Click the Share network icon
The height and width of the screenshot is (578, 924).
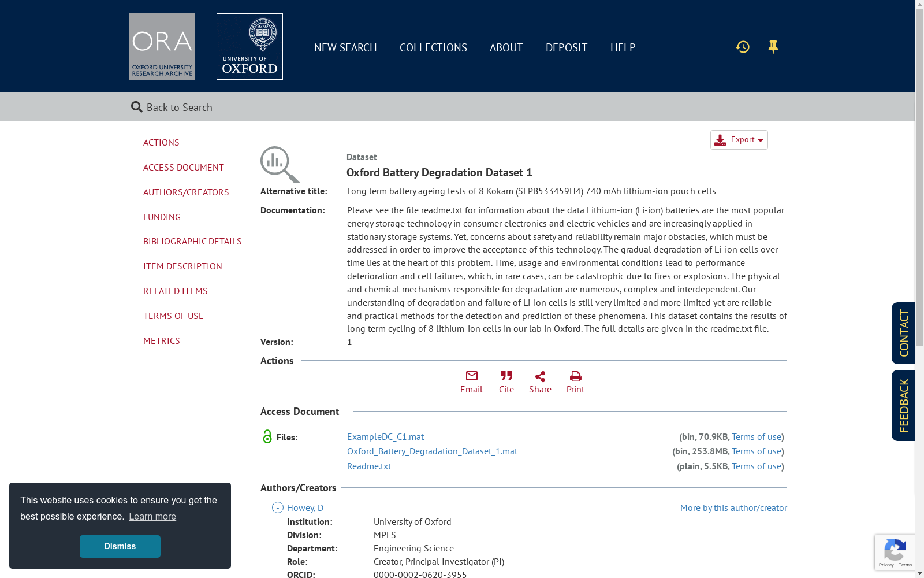click(540, 376)
